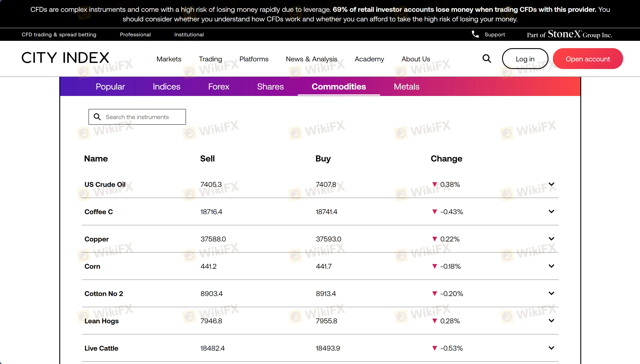Click Copper buy price 37593.0
The height and width of the screenshot is (364, 640).
tap(328, 239)
